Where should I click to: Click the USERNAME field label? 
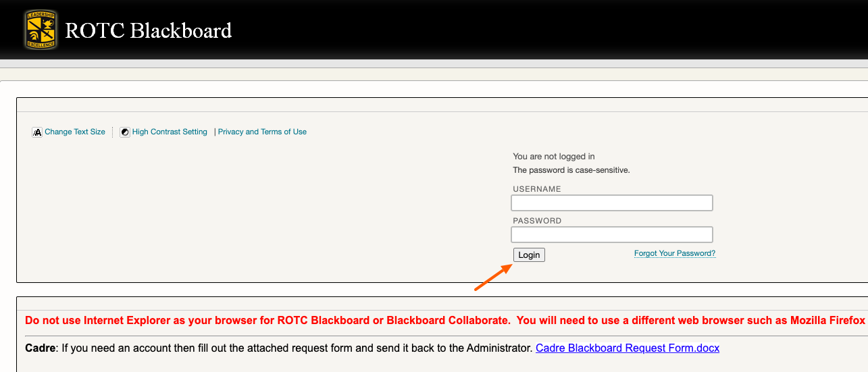537,189
